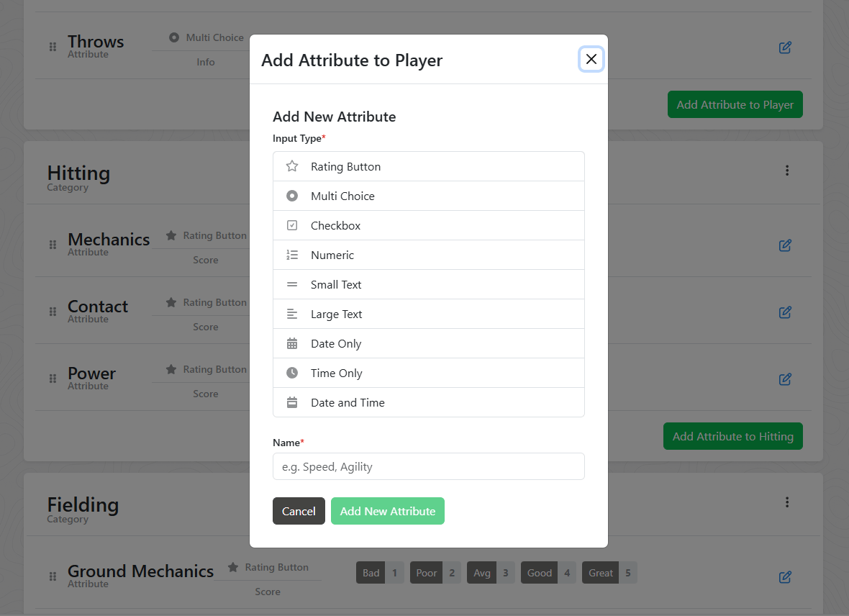Click the calendar icon next to Date Only
This screenshot has width=849, height=616.
(x=291, y=343)
